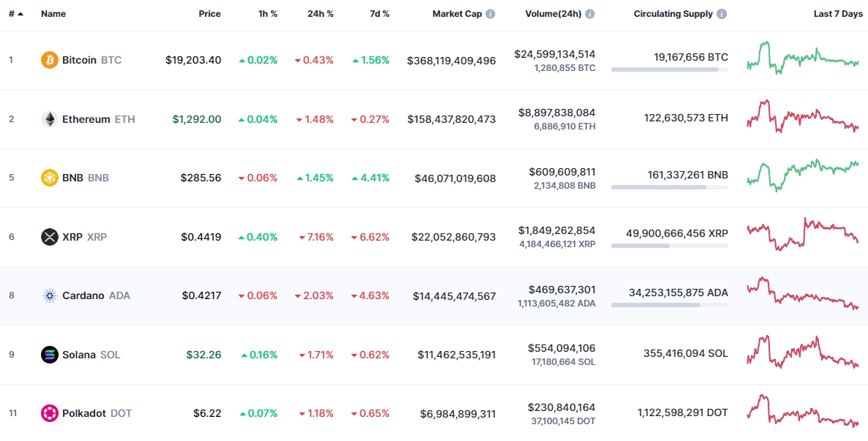Click XRP circulating supply progress bar
Viewport: 868px width, 441px height.
(x=669, y=246)
